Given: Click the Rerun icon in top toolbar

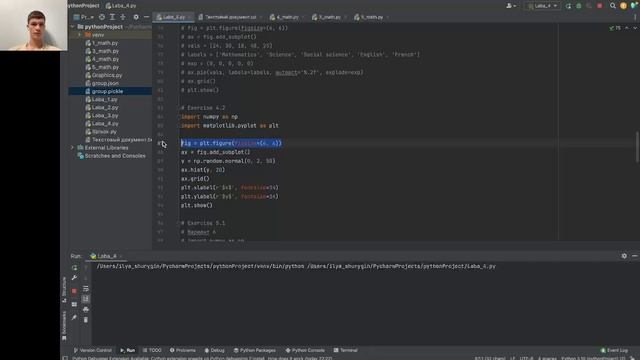Looking at the screenshot, I should point(569,6).
